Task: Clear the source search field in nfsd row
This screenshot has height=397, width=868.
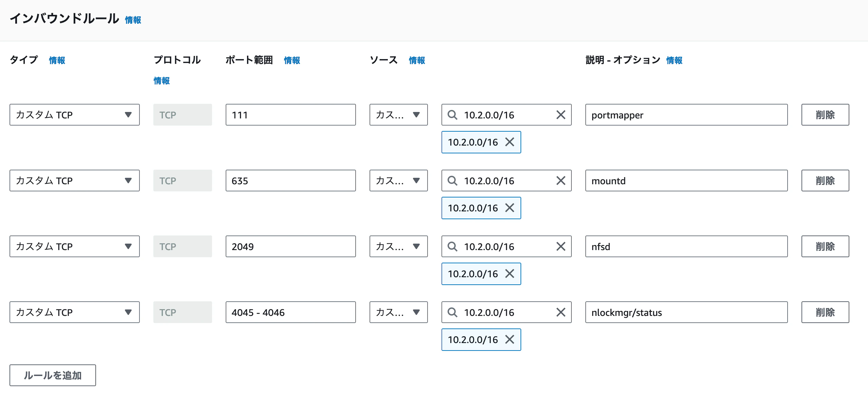Action: pyautogui.click(x=561, y=247)
